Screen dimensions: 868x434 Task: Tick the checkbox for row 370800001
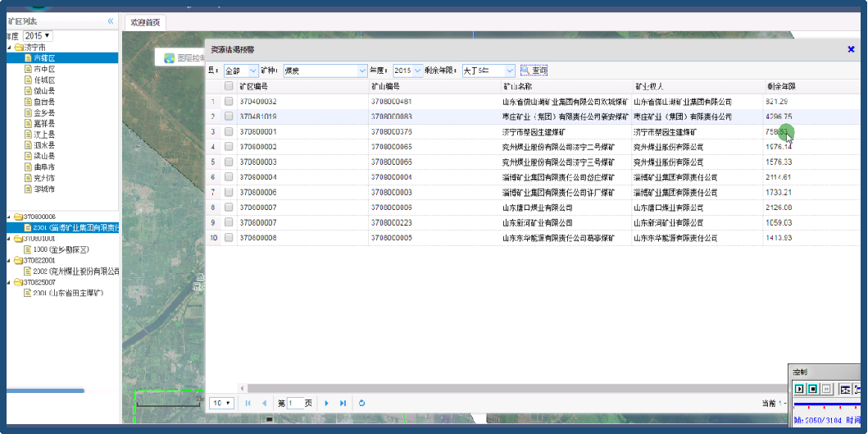(x=229, y=132)
